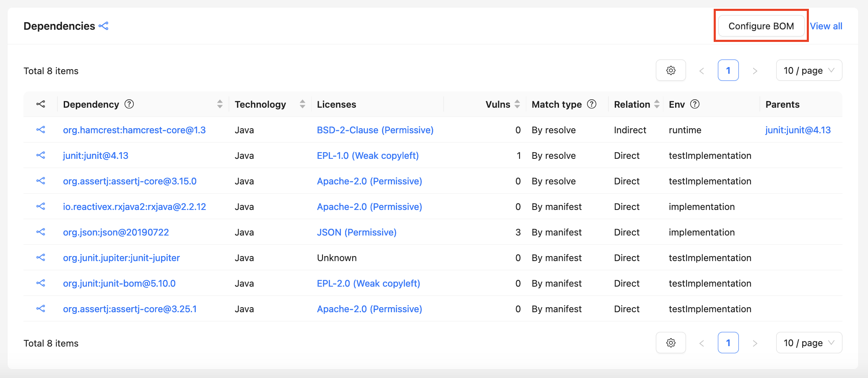This screenshot has width=868, height=378.
Task: Open junit:junit@4.13 dependency link in Dependency column
Action: [96, 155]
